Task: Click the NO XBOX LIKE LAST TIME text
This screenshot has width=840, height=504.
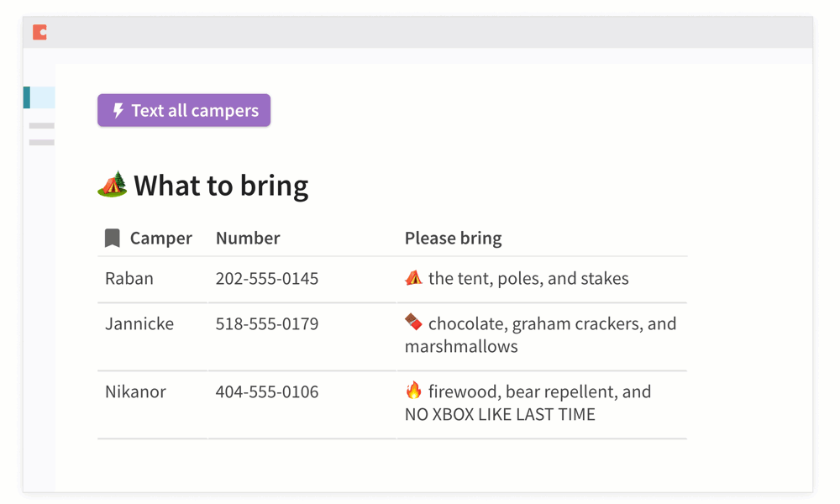Action: pos(500,415)
